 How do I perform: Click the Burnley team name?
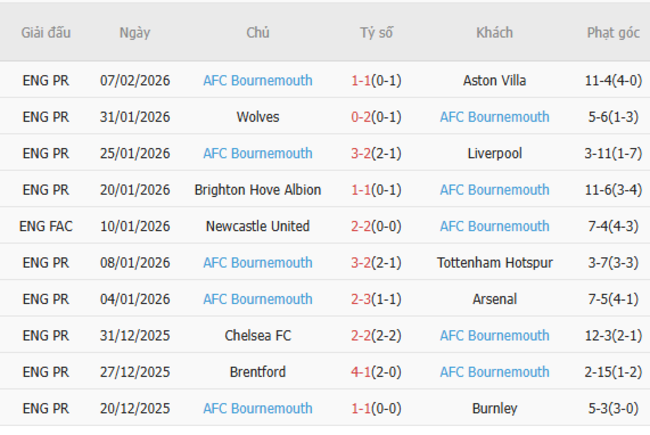pyautogui.click(x=494, y=408)
